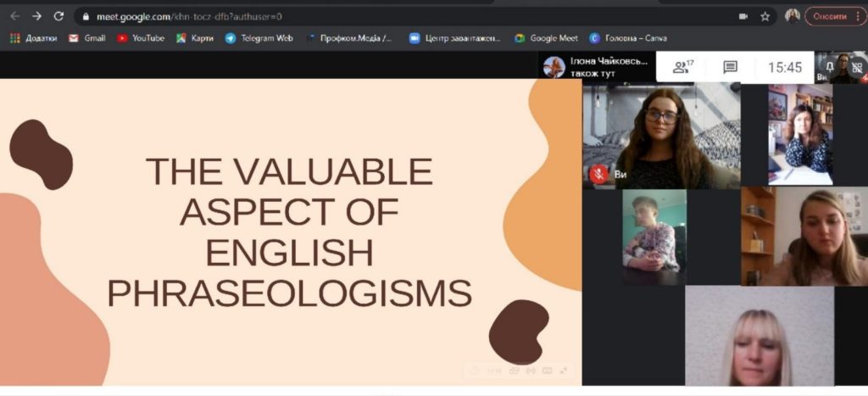Click the browser back arrow
This screenshot has width=868, height=396.
click(14, 16)
